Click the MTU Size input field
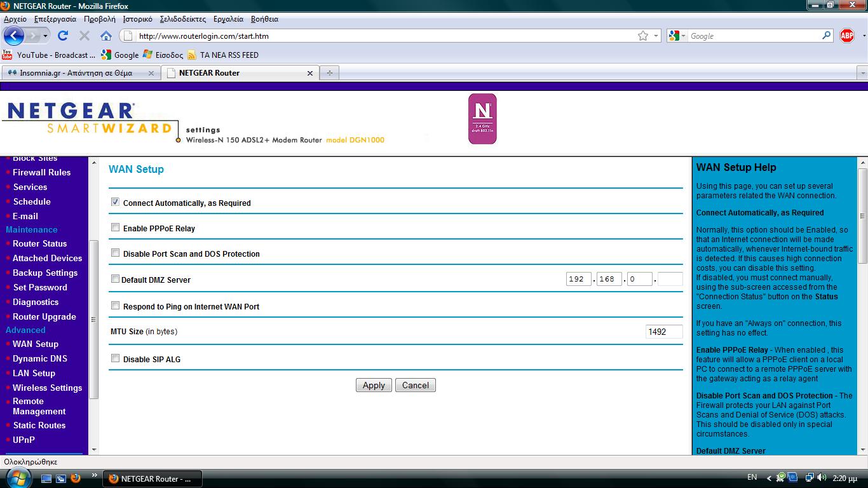The height and width of the screenshot is (488, 868). pyautogui.click(x=664, y=331)
